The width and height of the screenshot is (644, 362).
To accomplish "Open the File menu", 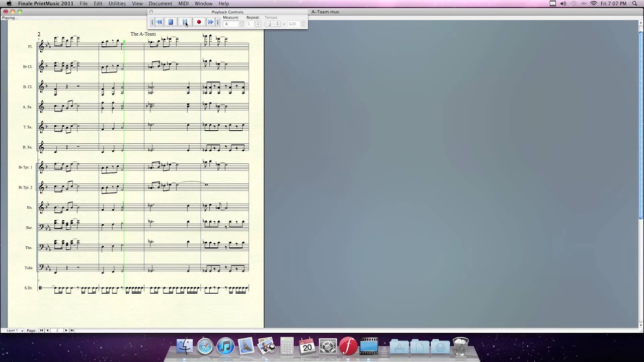I will 84,4.
